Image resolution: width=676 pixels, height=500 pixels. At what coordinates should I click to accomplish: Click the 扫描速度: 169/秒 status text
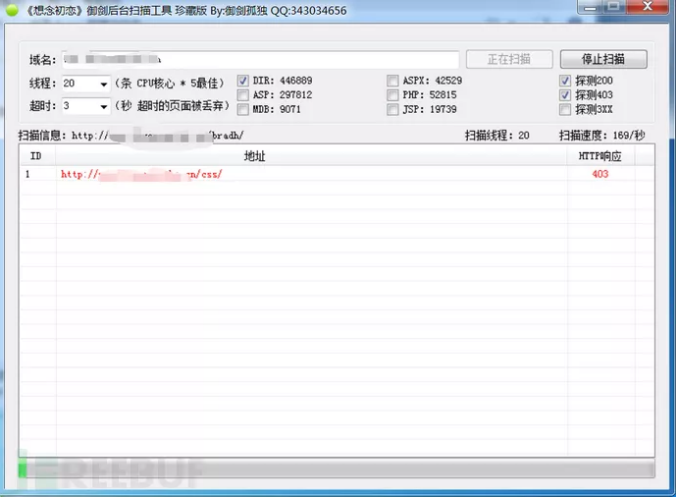[602, 135]
